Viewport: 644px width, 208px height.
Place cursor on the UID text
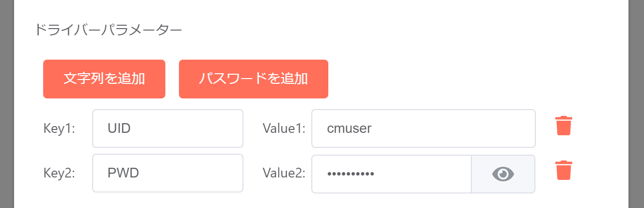coord(119,128)
